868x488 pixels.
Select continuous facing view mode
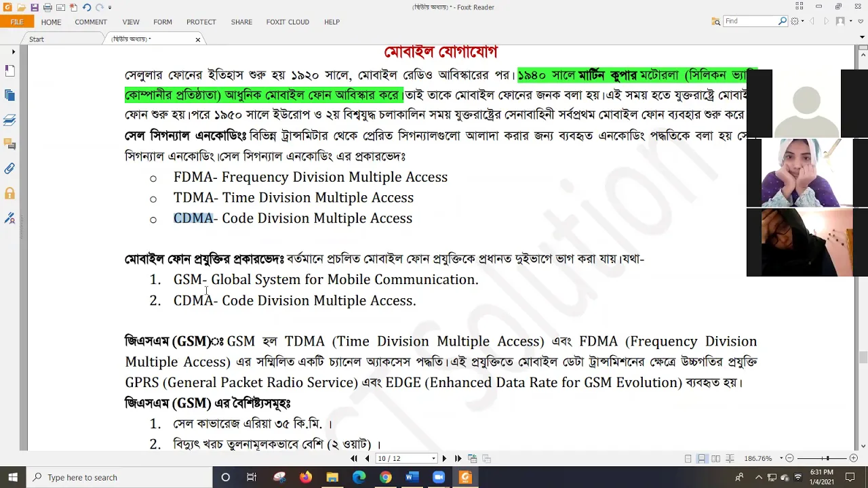click(730, 459)
